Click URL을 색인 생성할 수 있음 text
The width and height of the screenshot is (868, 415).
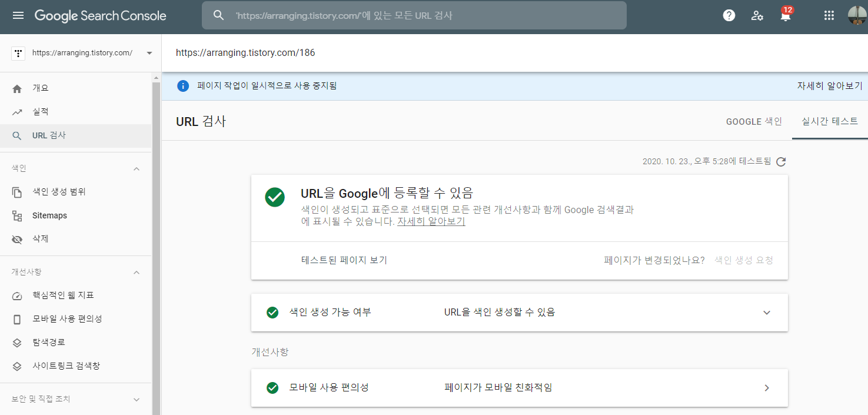500,313
